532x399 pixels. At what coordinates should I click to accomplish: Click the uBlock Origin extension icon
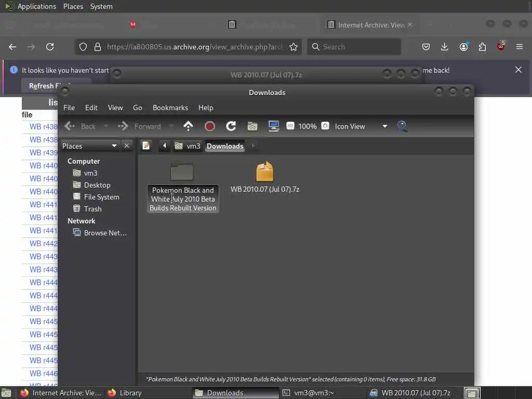click(501, 46)
